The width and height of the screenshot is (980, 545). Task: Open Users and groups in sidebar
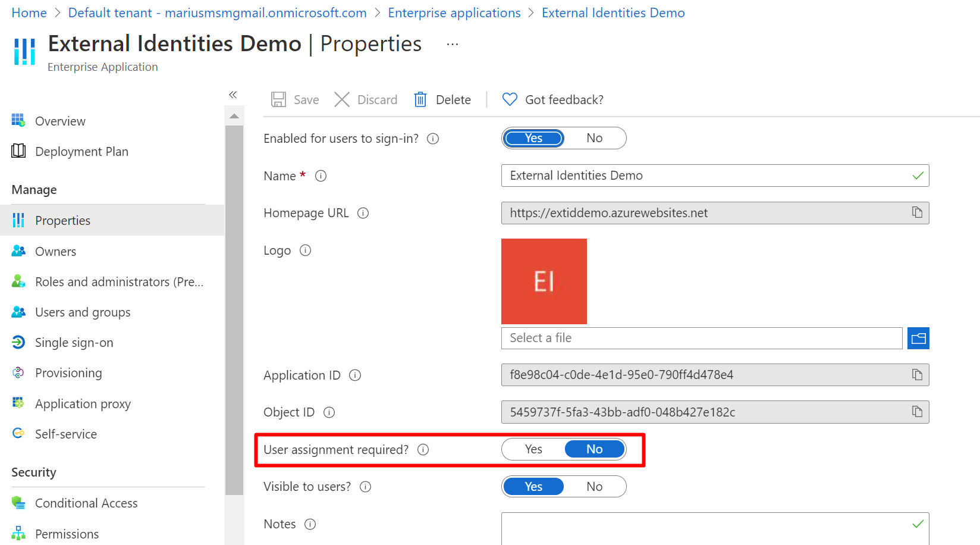click(x=83, y=312)
